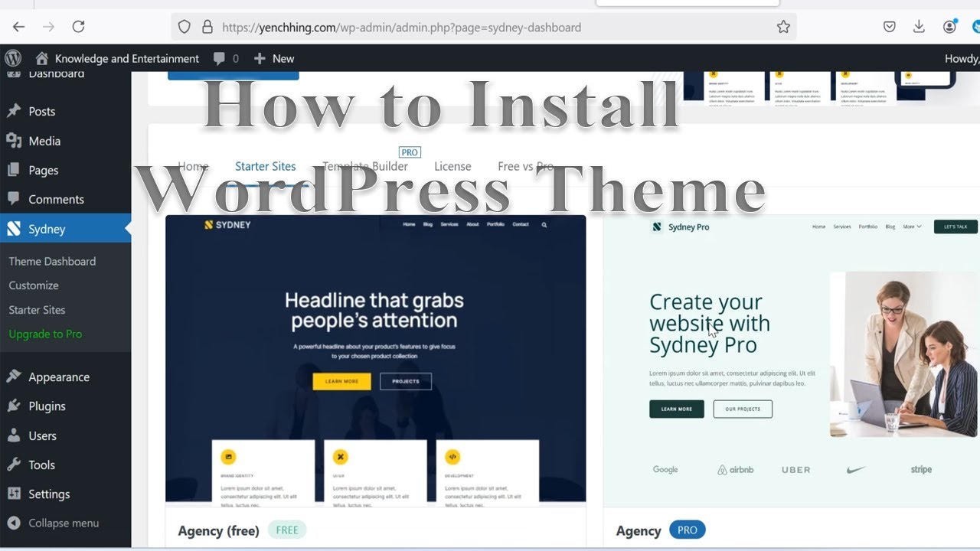Click the Users icon in the sidebar
Screen dimensions: 980x551
(x=14, y=435)
